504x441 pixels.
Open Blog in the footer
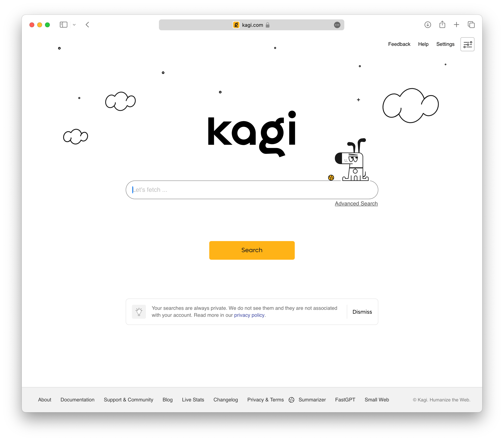click(167, 400)
